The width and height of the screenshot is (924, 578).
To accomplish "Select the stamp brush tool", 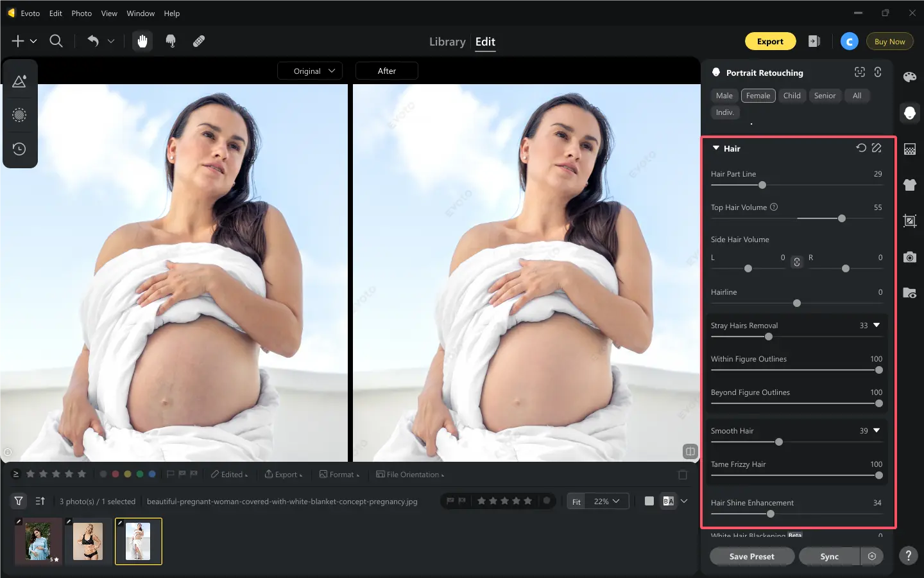I will point(171,41).
